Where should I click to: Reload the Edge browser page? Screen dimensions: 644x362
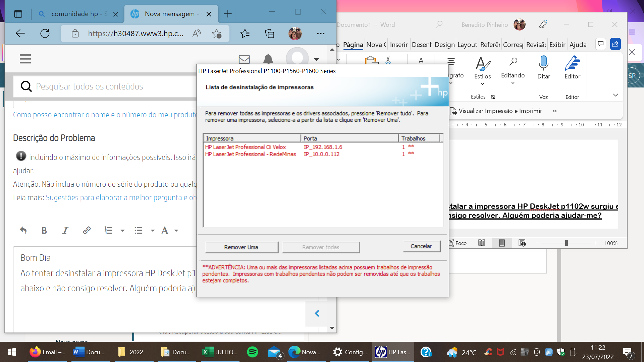(45, 33)
